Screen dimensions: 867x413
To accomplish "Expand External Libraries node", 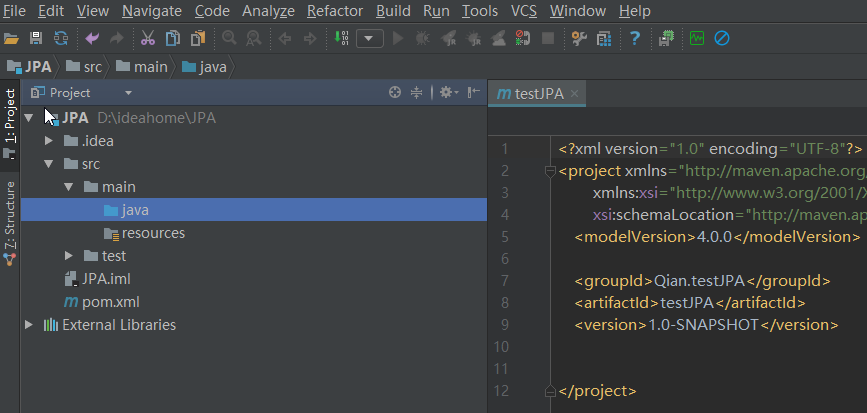I will click(x=29, y=325).
